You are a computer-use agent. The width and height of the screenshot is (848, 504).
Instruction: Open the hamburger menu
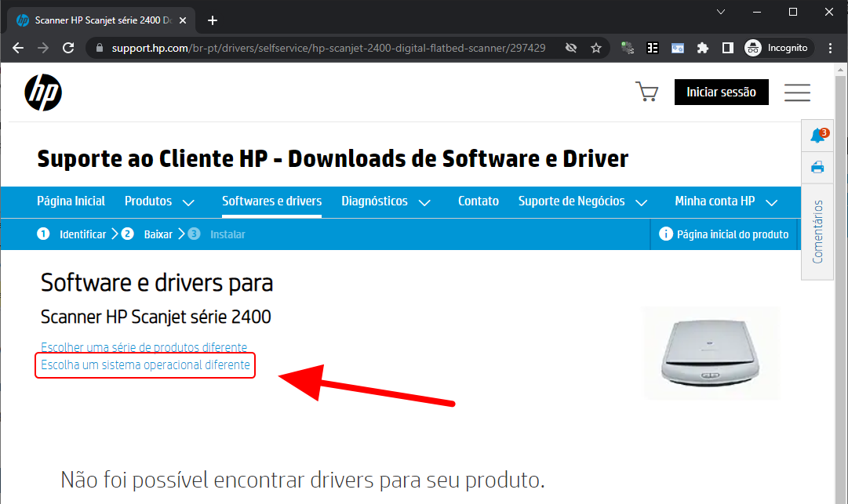point(797,92)
